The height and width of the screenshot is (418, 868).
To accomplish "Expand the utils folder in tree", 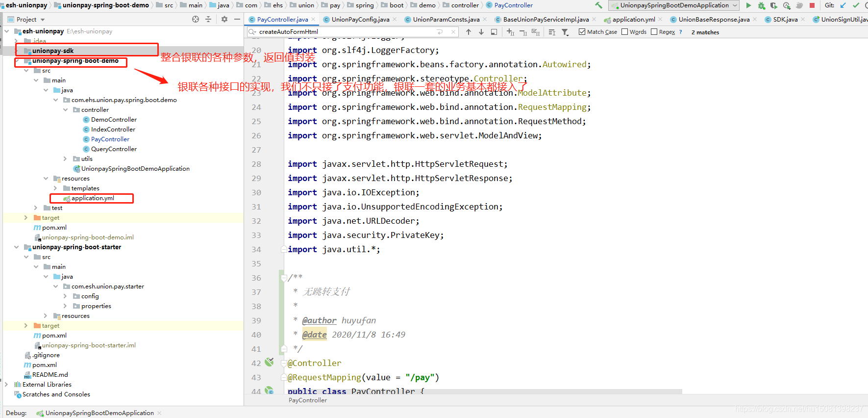I will tap(65, 159).
